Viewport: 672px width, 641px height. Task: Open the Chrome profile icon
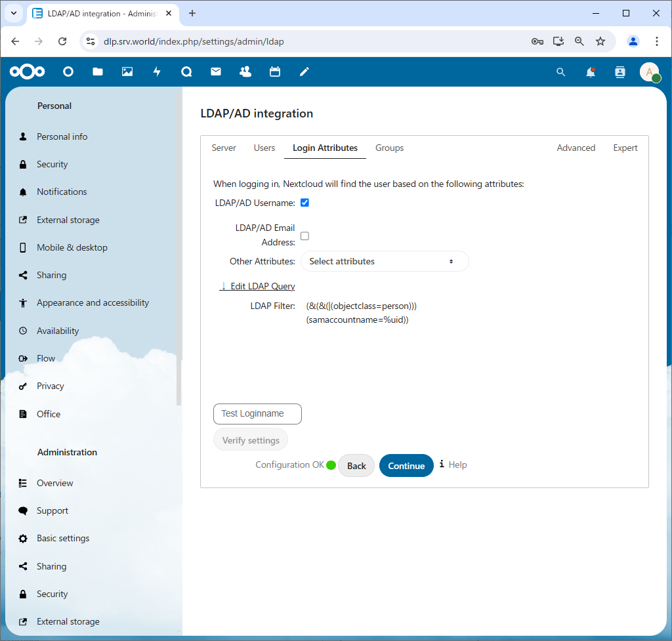click(633, 41)
